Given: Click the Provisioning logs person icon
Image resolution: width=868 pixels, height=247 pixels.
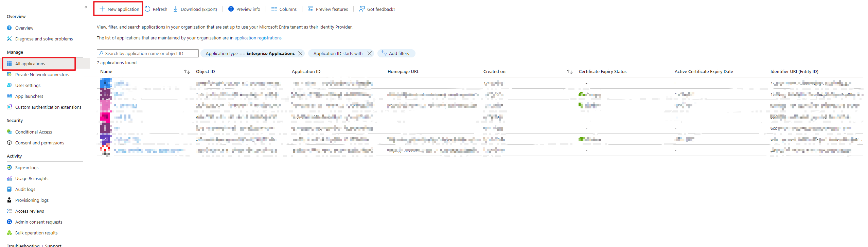Looking at the screenshot, I should point(10,200).
